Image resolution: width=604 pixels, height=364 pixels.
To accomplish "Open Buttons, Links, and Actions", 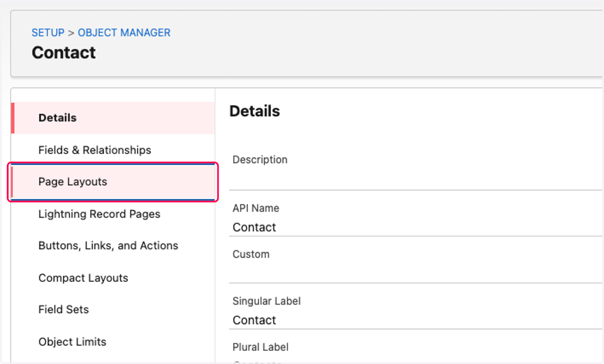I will click(x=113, y=246).
